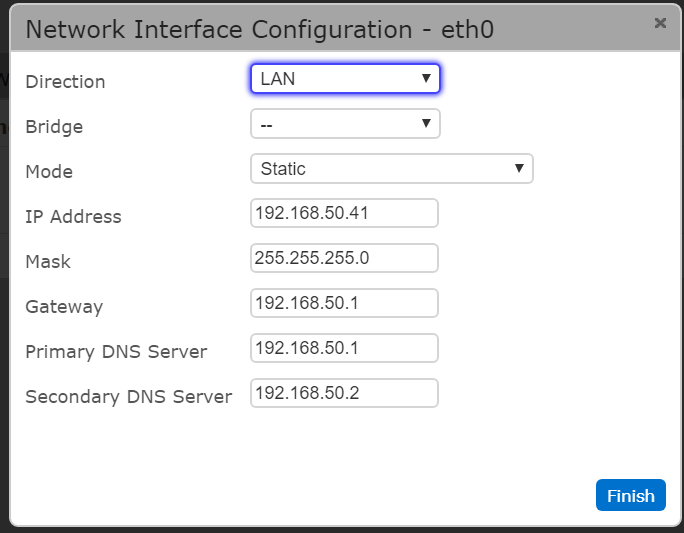Click the IP Address label
The height and width of the screenshot is (533, 684).
[73, 217]
